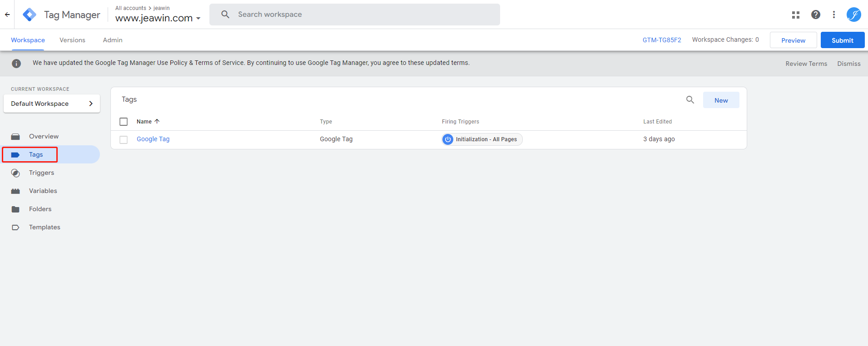The width and height of the screenshot is (868, 346).
Task: Create a new tag with New button
Action: 721,100
